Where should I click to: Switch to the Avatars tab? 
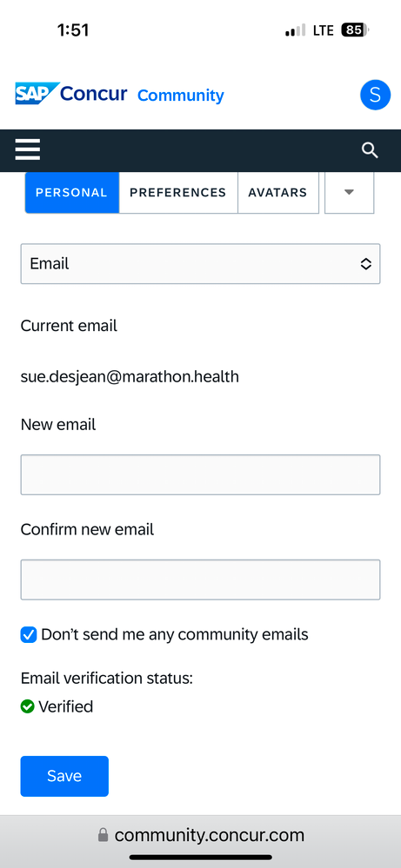coord(278,193)
